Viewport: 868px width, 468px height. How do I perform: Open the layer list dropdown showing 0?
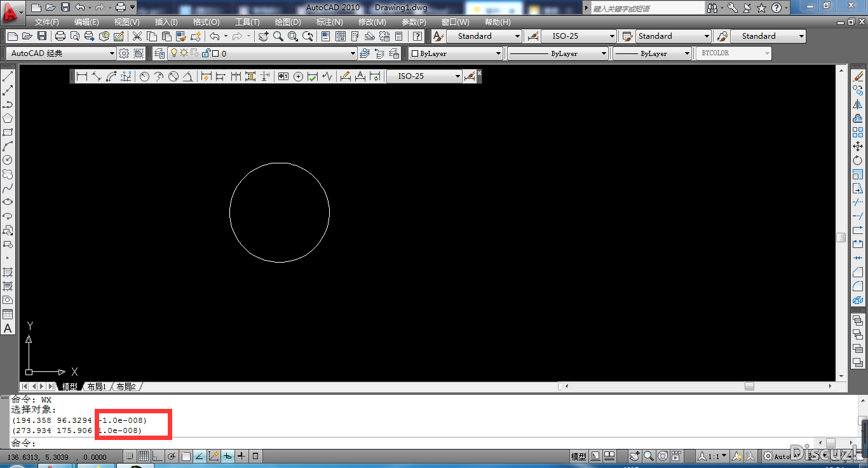click(255, 53)
